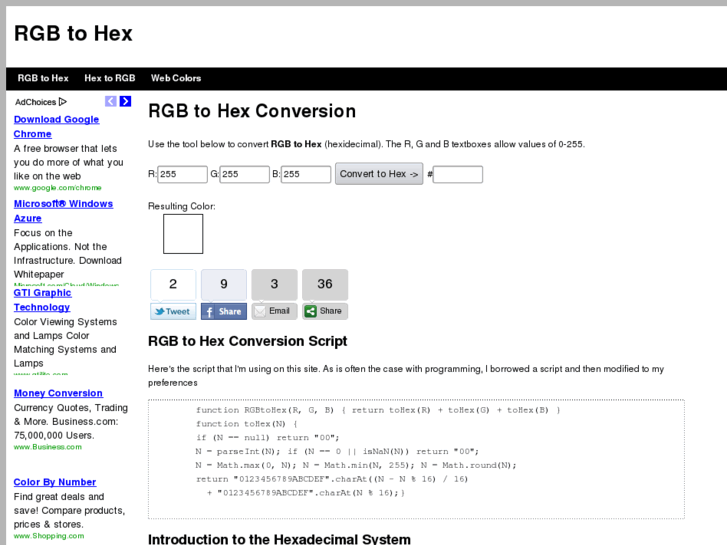Open the Microsoft Windows Azure ad link
Screen dimensions: 727x545
click(x=63, y=211)
